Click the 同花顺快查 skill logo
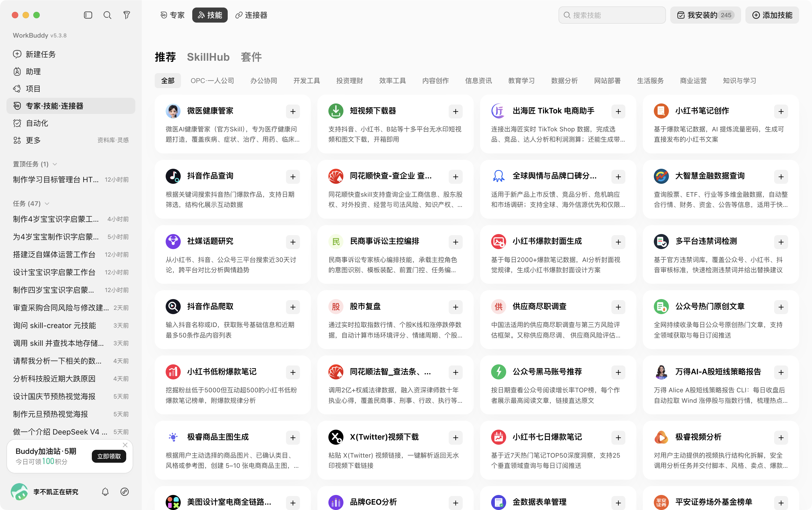Viewport: 812px width, 510px height. pyautogui.click(x=336, y=176)
